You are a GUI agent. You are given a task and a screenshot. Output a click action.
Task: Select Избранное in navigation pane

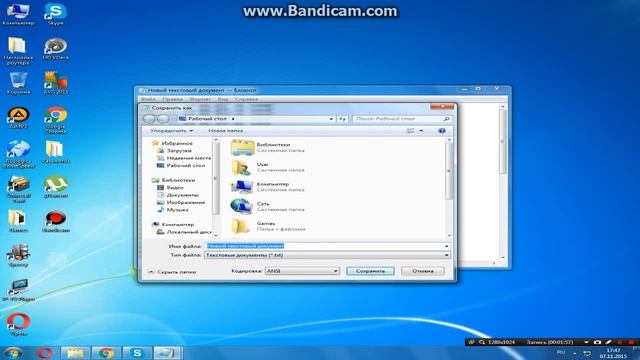[172, 143]
